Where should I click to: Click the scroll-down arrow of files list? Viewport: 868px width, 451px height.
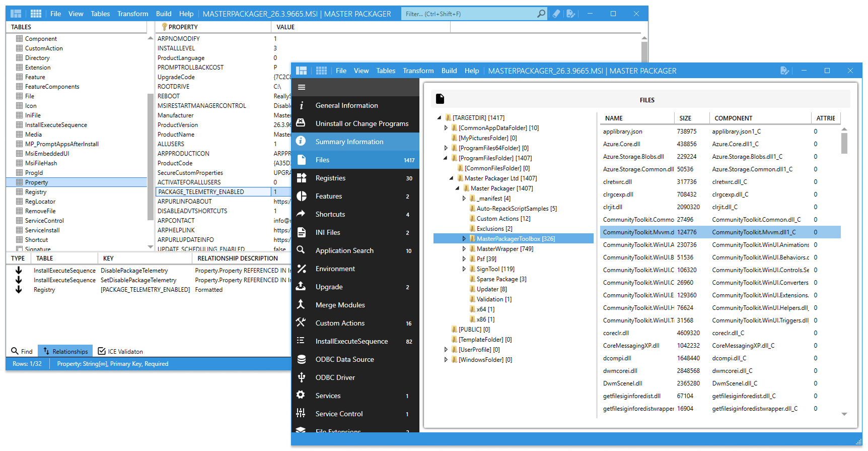[844, 414]
